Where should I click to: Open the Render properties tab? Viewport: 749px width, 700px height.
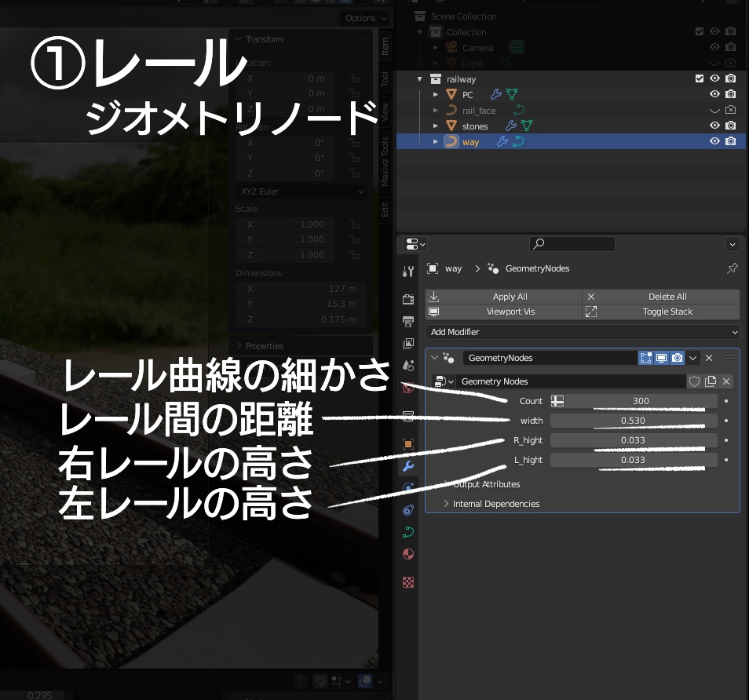[407, 300]
